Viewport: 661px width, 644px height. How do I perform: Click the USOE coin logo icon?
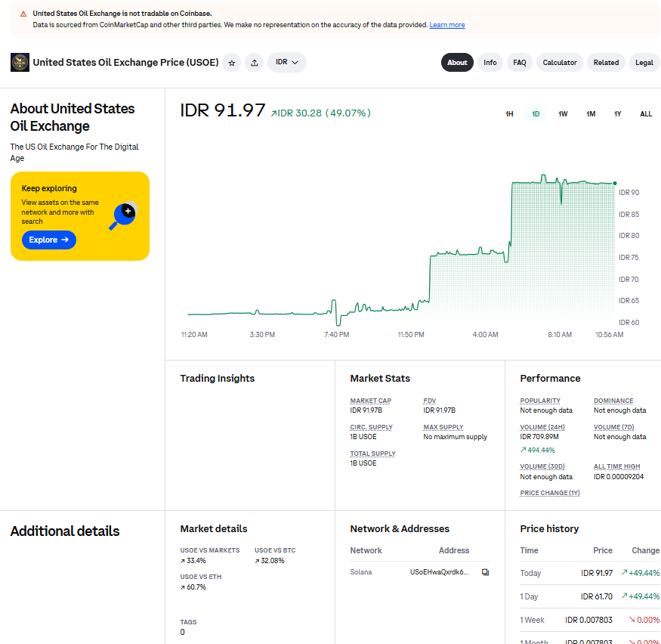[x=20, y=63]
